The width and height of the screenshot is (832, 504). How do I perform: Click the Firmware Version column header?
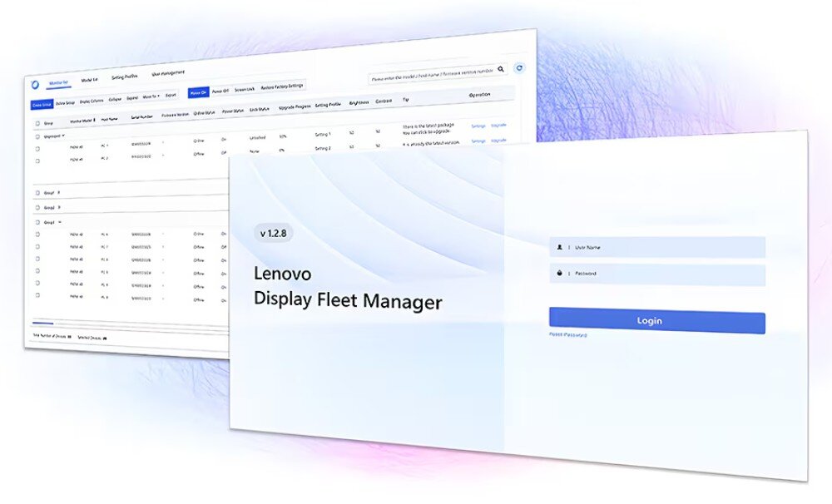(x=175, y=114)
